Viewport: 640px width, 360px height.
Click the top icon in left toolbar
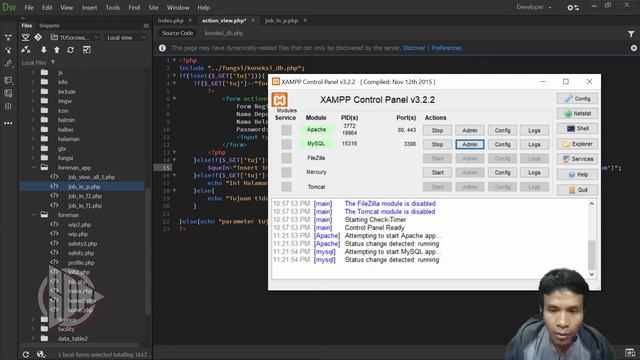[x=8, y=38]
